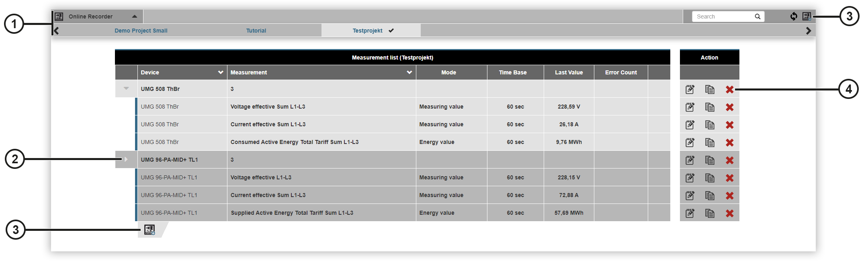This screenshot has height=261, width=868.
Task: Delete the Voltage effective L1-L3 measurement
Action: tap(730, 178)
